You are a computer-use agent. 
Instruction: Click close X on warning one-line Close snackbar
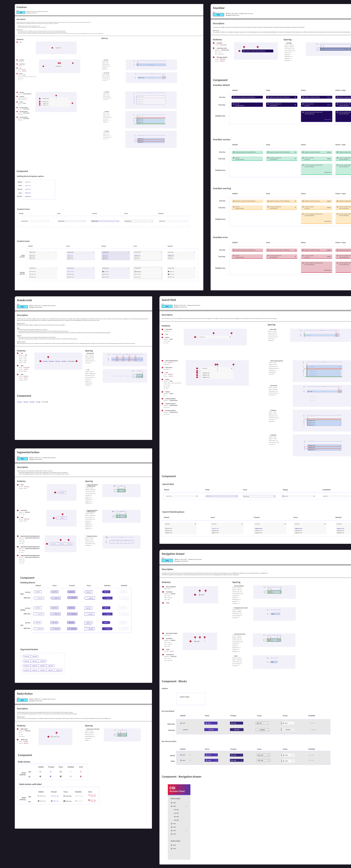coord(295,201)
